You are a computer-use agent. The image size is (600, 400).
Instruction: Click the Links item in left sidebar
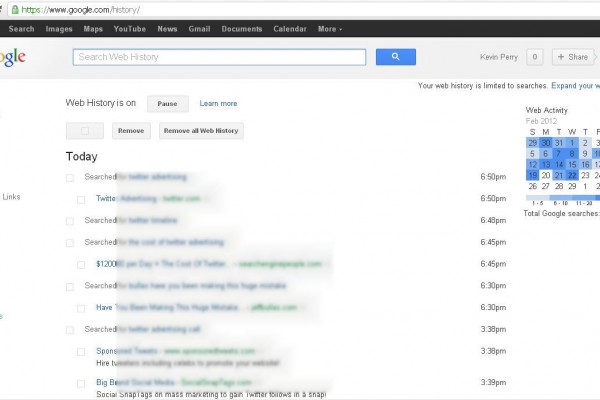[11, 197]
